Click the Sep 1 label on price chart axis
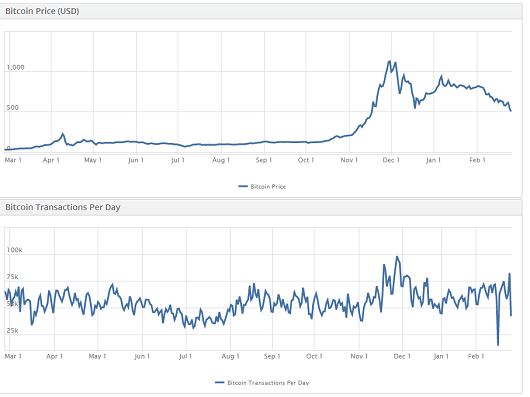The height and width of the screenshot is (397, 530). [x=264, y=160]
